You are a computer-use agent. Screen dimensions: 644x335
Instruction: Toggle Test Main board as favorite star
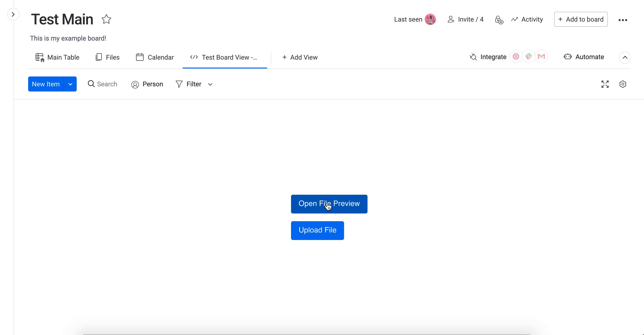pyautogui.click(x=106, y=19)
